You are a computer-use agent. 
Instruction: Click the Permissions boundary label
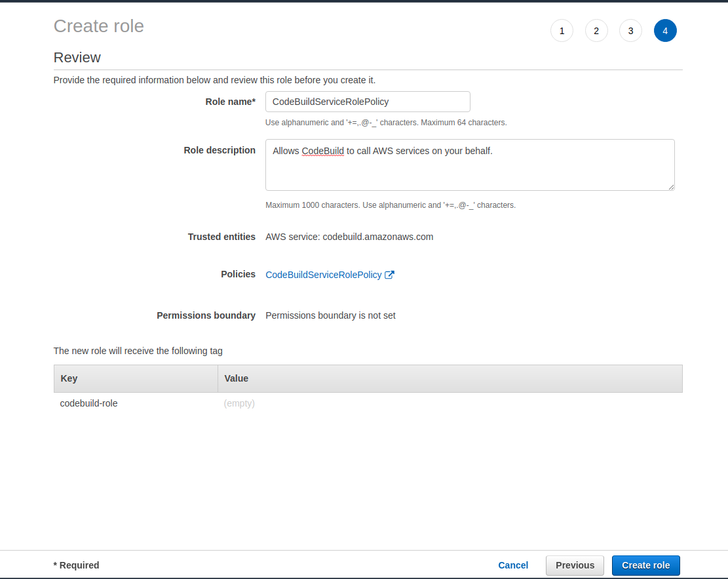[206, 315]
